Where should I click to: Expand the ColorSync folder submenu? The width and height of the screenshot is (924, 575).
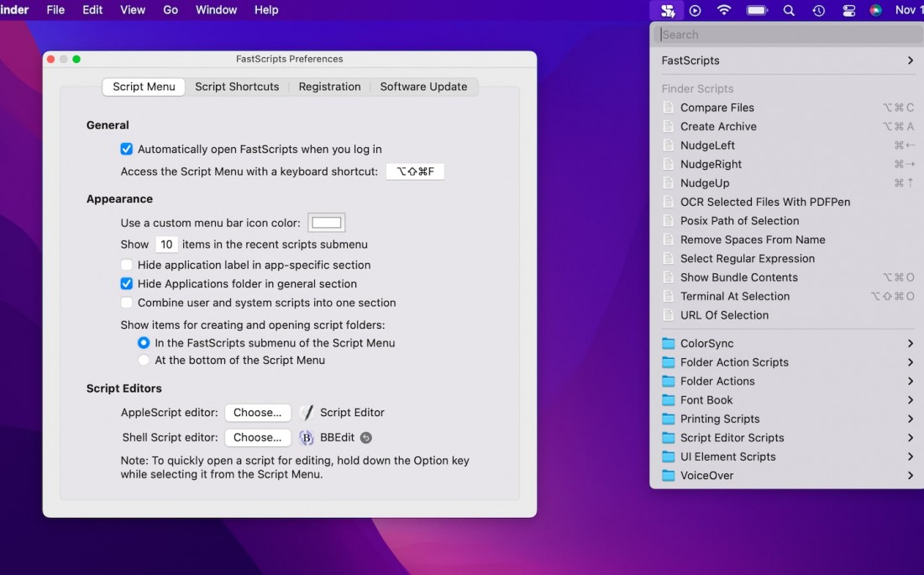click(x=910, y=344)
